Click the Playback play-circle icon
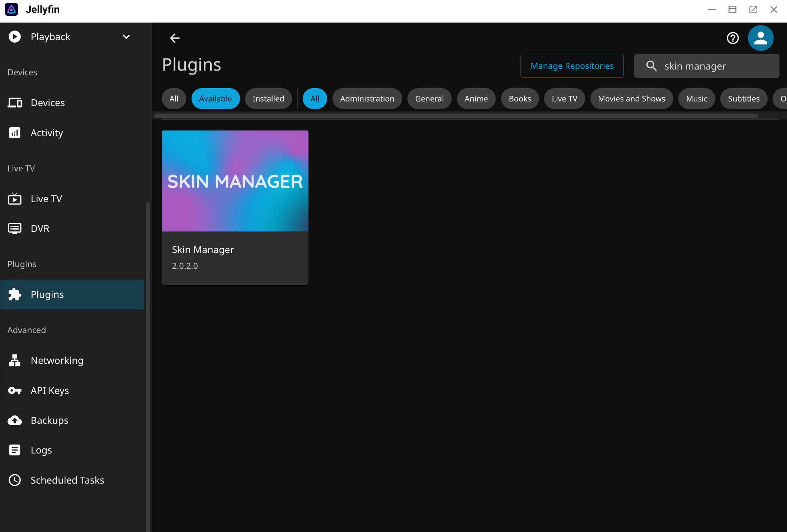Viewport: 787px width, 532px height. [15, 37]
